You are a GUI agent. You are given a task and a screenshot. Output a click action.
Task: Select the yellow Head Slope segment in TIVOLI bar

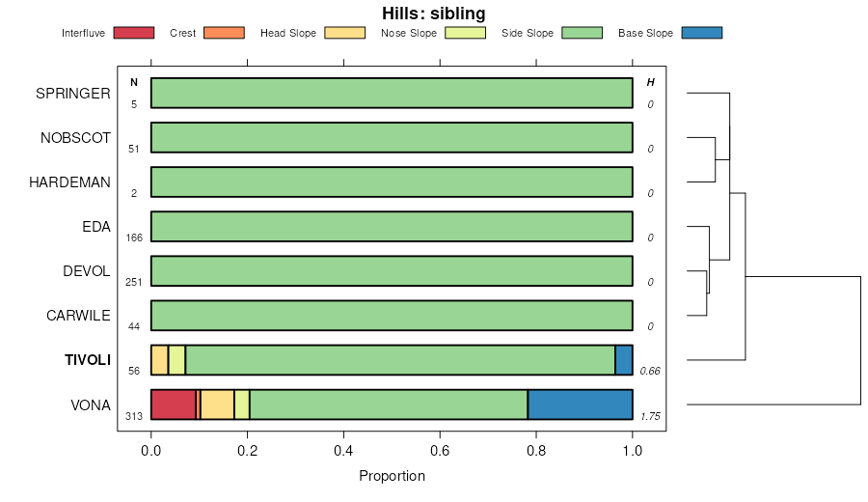(159, 360)
